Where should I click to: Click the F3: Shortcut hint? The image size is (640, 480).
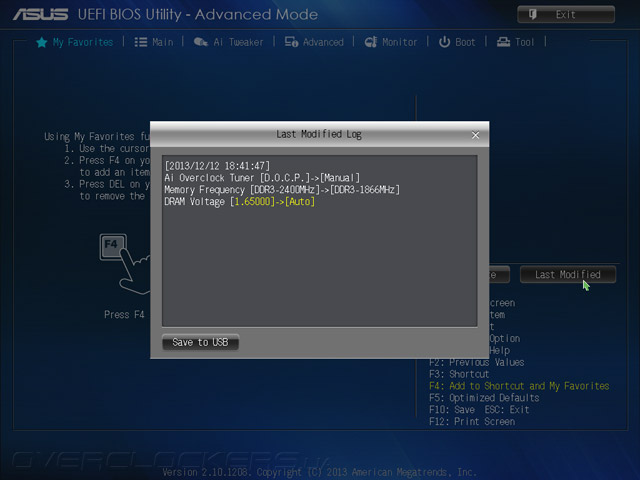point(459,374)
